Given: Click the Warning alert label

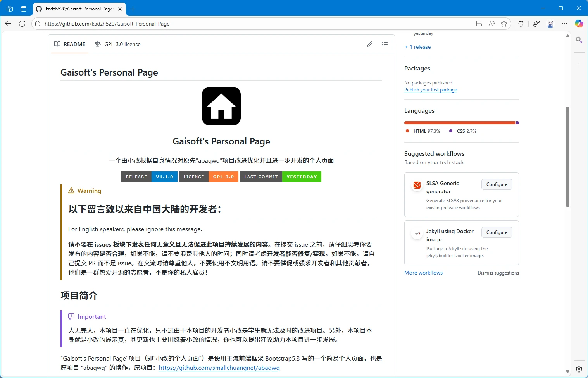Looking at the screenshot, I should 85,191.
